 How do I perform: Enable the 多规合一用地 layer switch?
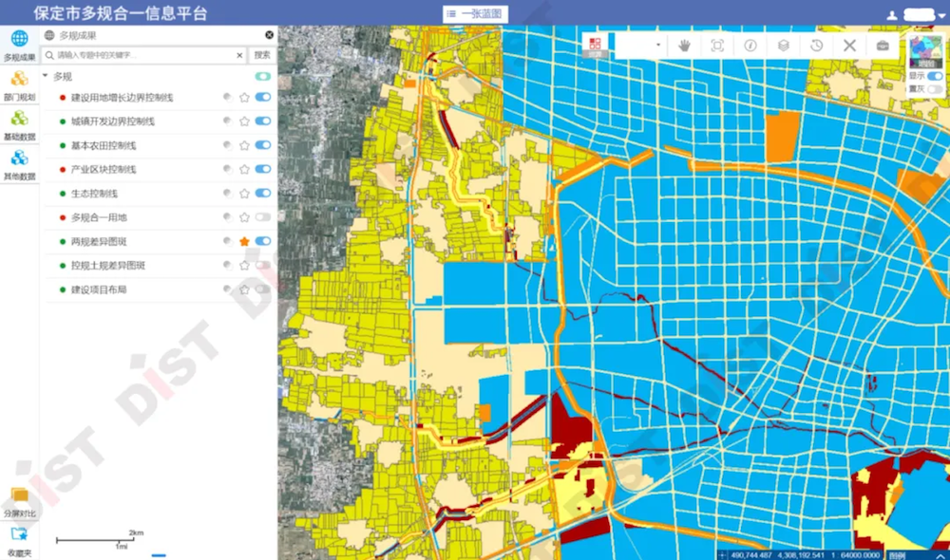(263, 217)
